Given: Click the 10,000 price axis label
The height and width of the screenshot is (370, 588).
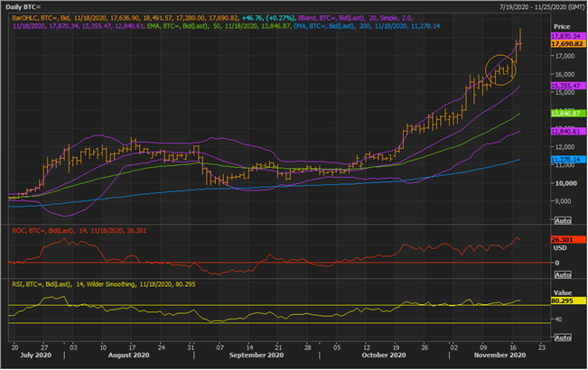Looking at the screenshot, I should [x=566, y=183].
